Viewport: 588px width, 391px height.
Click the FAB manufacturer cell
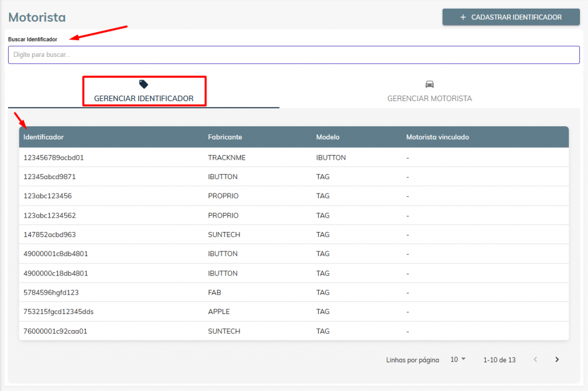click(215, 292)
